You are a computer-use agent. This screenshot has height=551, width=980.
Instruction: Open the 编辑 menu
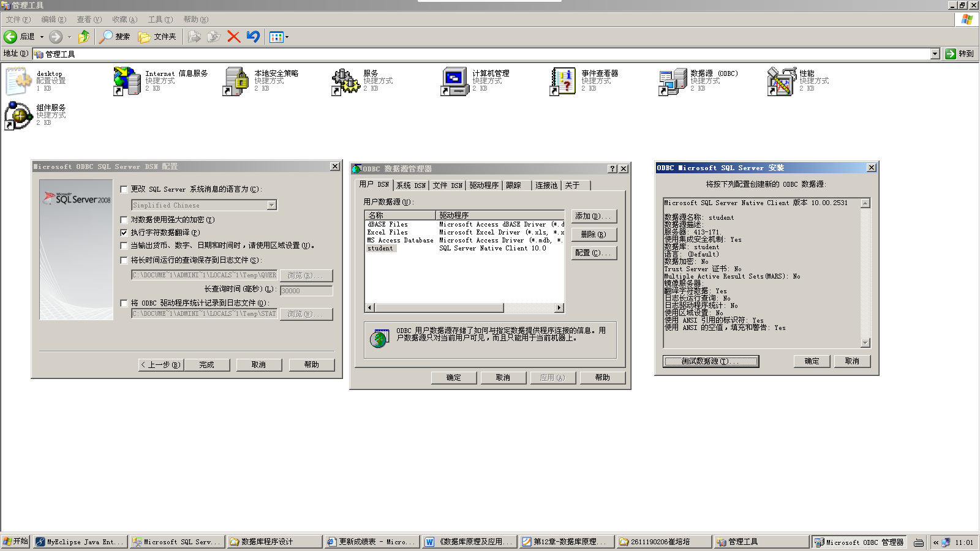point(54,20)
